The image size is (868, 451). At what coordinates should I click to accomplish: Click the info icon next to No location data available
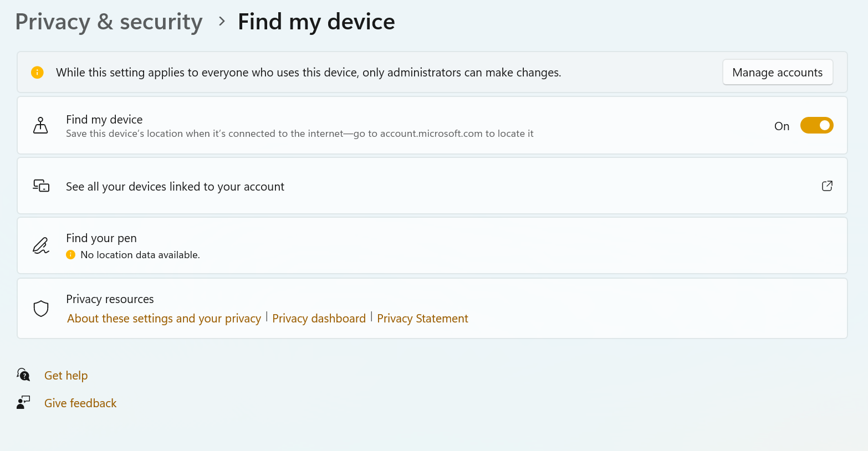[x=70, y=255]
